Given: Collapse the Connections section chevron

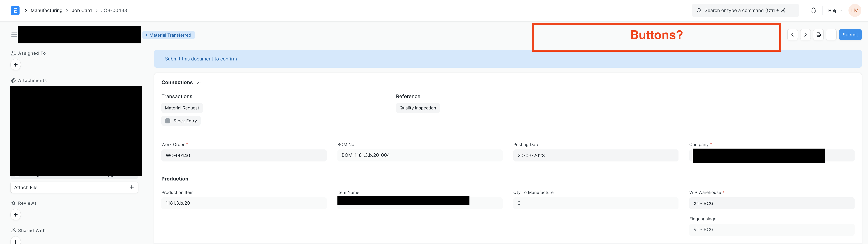Looking at the screenshot, I should [x=199, y=82].
